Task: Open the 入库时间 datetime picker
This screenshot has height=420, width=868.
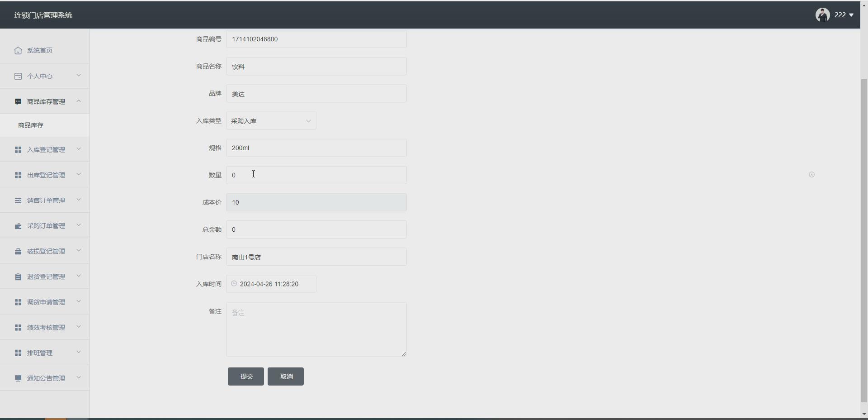Action: click(x=271, y=284)
